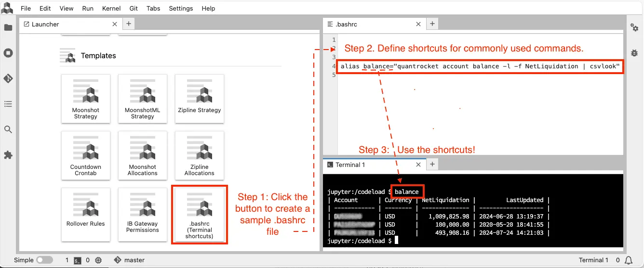This screenshot has height=268, width=644.
Task: Open the View menu
Action: click(67, 9)
